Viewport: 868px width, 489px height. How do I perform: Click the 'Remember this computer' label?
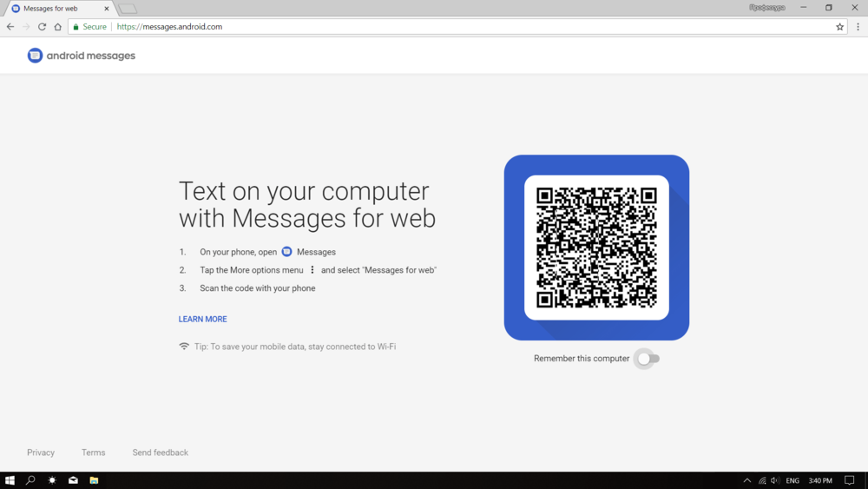click(582, 359)
